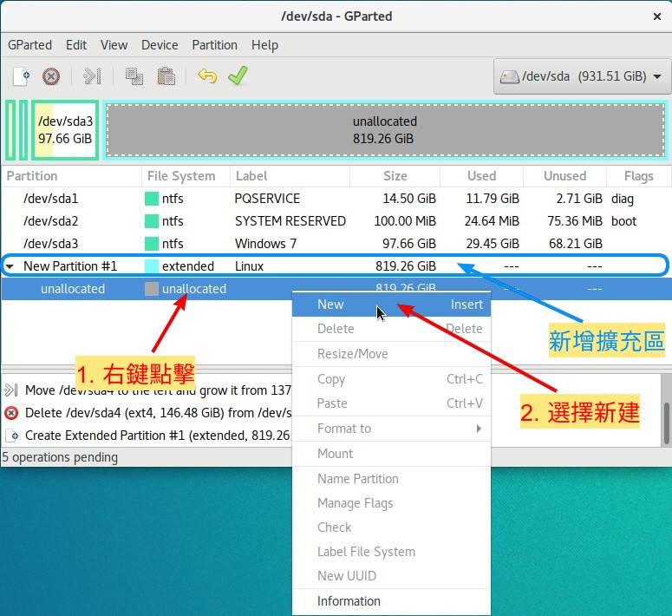Image resolution: width=672 pixels, height=616 pixels.
Task: Choose New from the context menu
Action: (x=330, y=305)
